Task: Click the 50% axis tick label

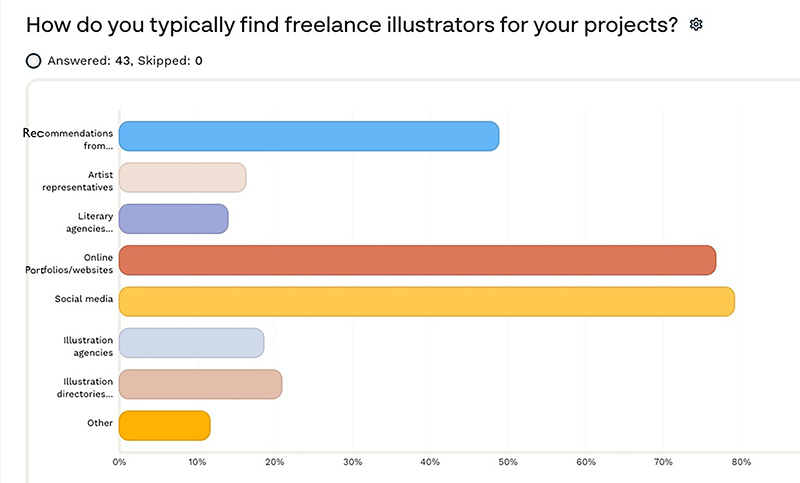Action: tap(508, 462)
